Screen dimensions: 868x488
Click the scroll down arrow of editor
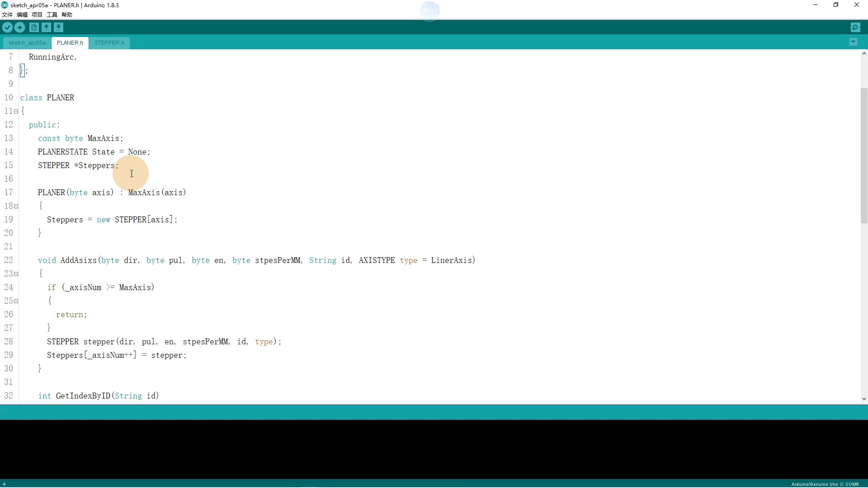point(863,399)
